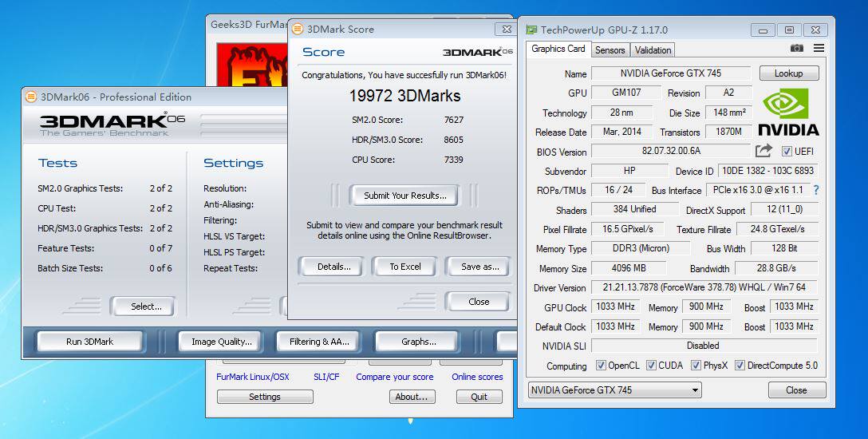Toggle the CUDA checkbox
The height and width of the screenshot is (439, 868).
[x=651, y=366]
